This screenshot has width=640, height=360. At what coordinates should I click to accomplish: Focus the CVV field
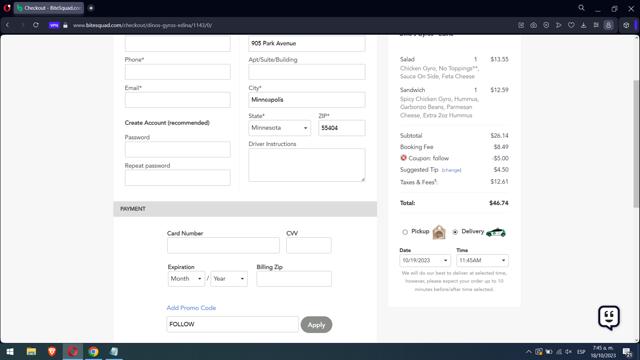309,245
